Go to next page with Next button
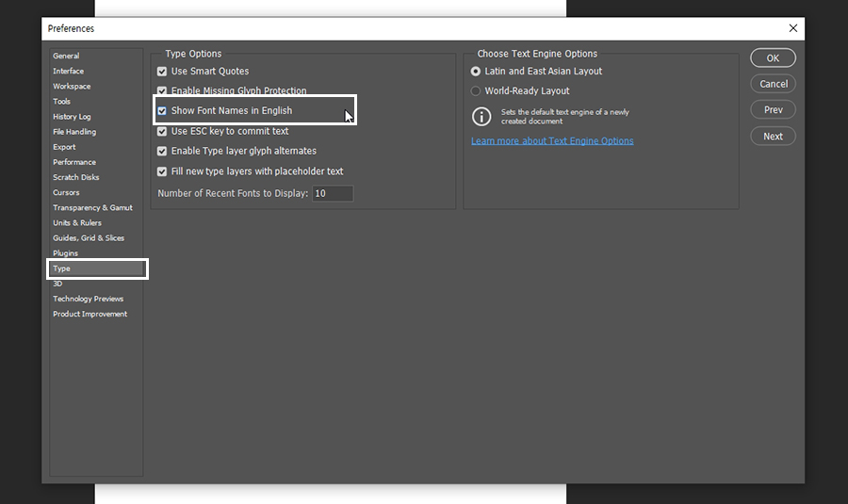This screenshot has width=848, height=504. click(x=773, y=137)
